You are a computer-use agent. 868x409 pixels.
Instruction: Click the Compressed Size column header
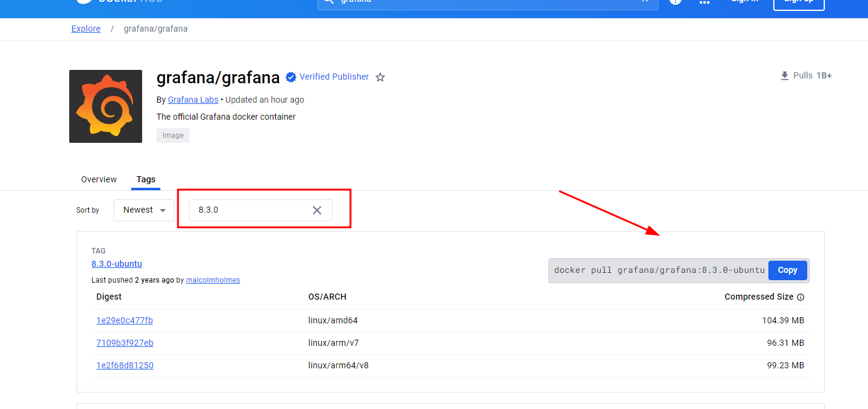759,297
